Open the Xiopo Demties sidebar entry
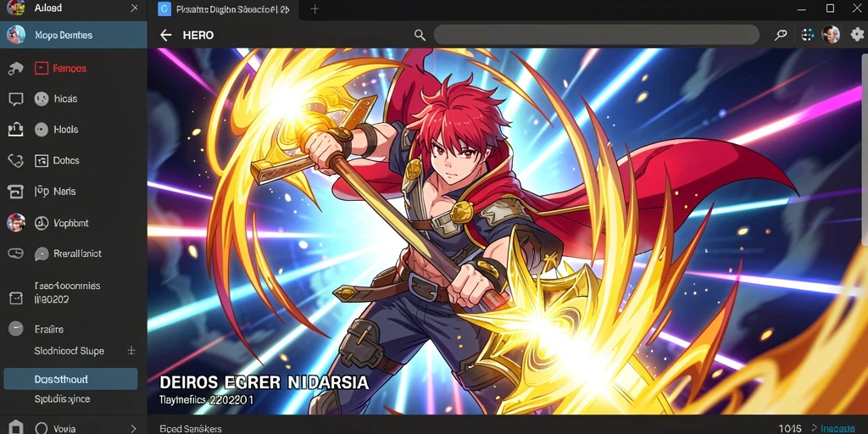 pos(74,35)
